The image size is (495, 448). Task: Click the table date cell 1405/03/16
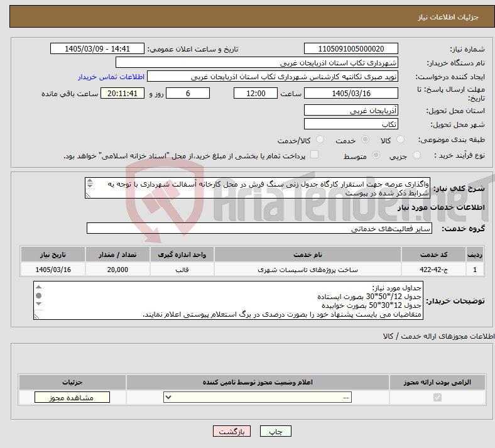click(53, 270)
